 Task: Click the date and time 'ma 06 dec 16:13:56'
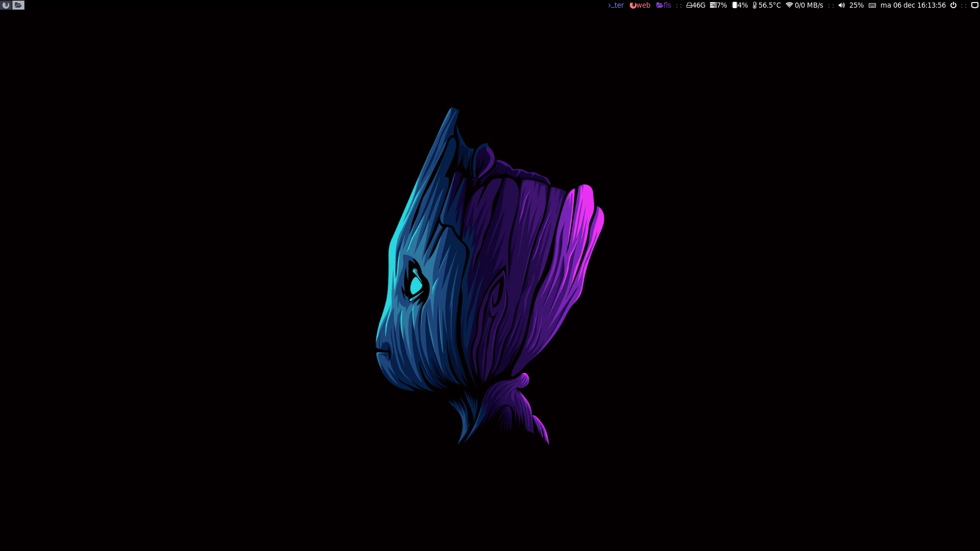click(x=913, y=5)
